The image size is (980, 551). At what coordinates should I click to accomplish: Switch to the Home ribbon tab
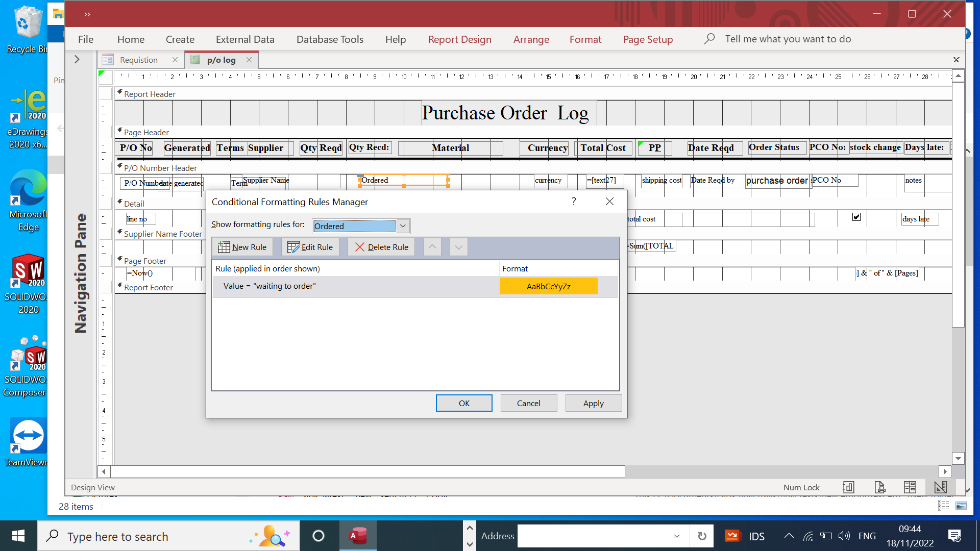(131, 39)
